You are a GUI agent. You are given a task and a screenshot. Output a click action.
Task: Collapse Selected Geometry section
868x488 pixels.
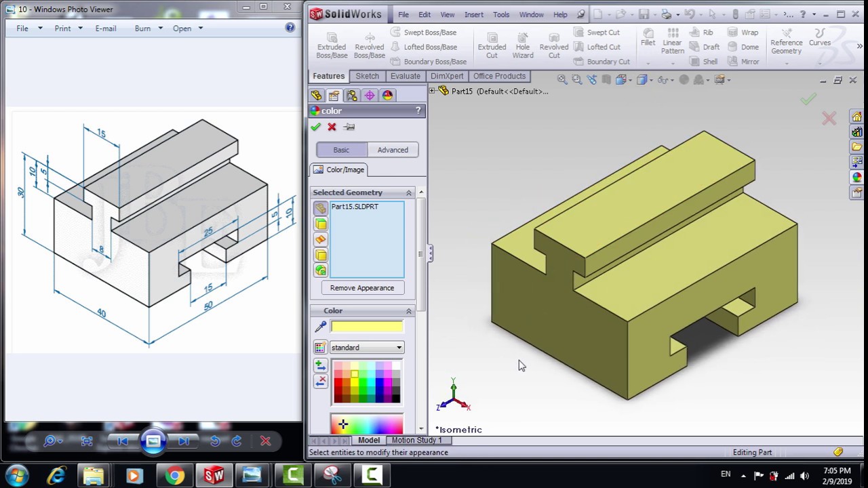click(408, 193)
